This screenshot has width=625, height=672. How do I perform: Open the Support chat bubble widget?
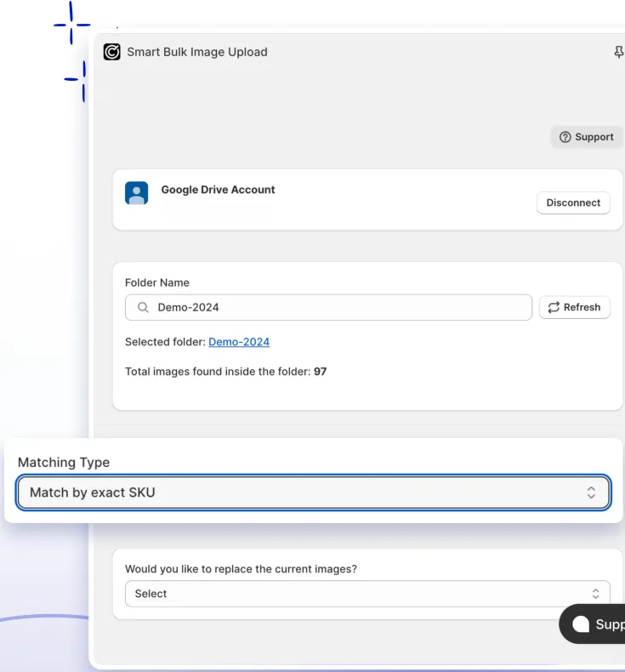[593, 624]
